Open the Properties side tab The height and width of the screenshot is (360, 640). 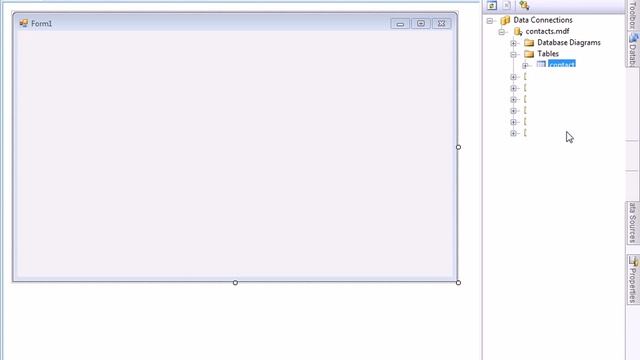click(633, 279)
